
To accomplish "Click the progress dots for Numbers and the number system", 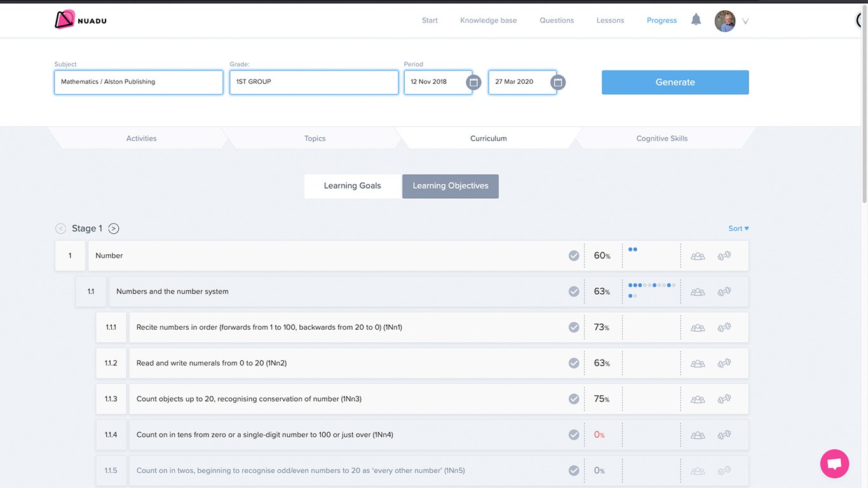I will [652, 291].
